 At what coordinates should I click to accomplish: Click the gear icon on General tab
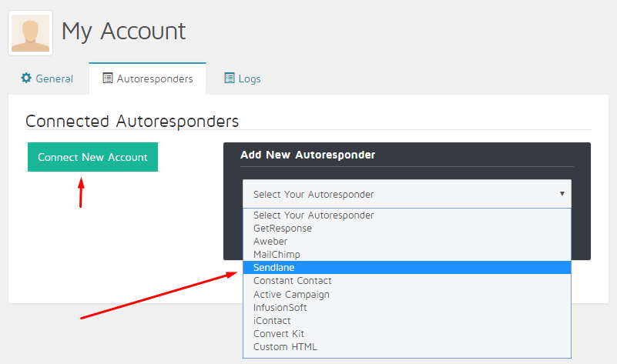pos(26,78)
